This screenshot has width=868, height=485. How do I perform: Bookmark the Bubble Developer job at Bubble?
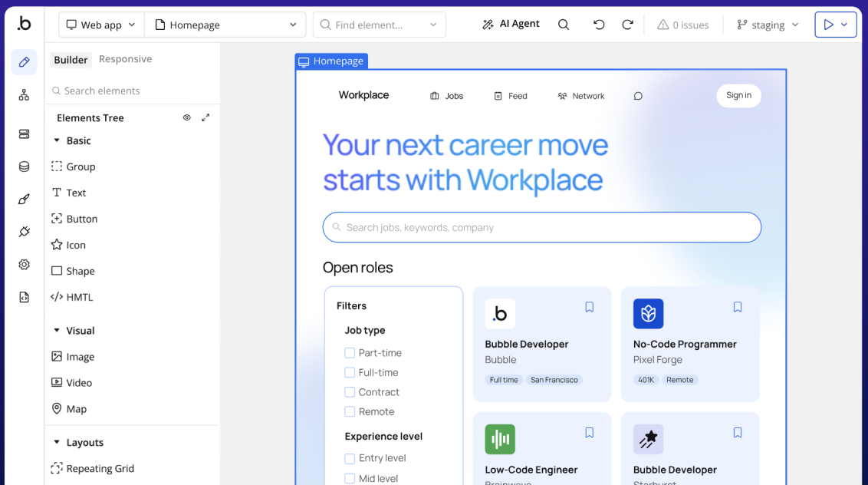tap(589, 307)
